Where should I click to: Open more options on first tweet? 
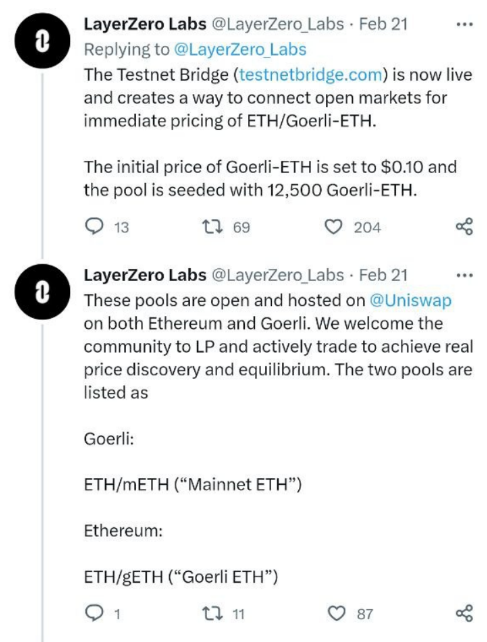(x=465, y=25)
